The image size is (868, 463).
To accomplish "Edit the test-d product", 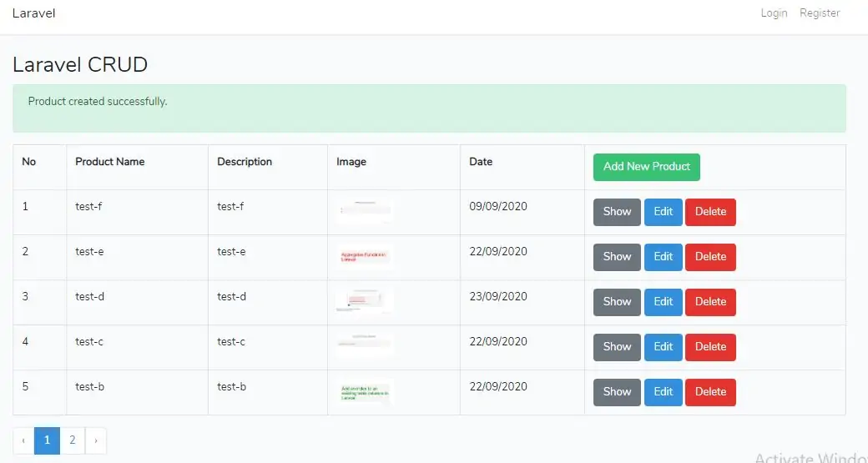I will coord(664,302).
